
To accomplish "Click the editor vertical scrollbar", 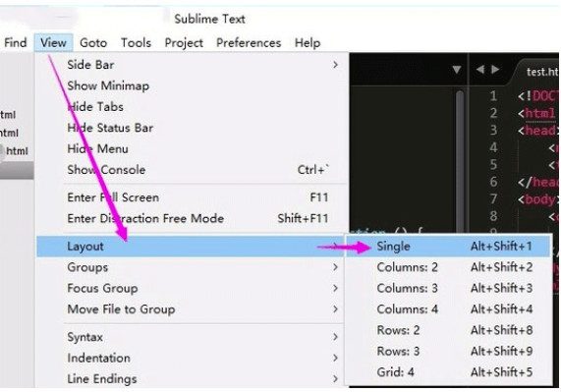I will click(x=460, y=161).
